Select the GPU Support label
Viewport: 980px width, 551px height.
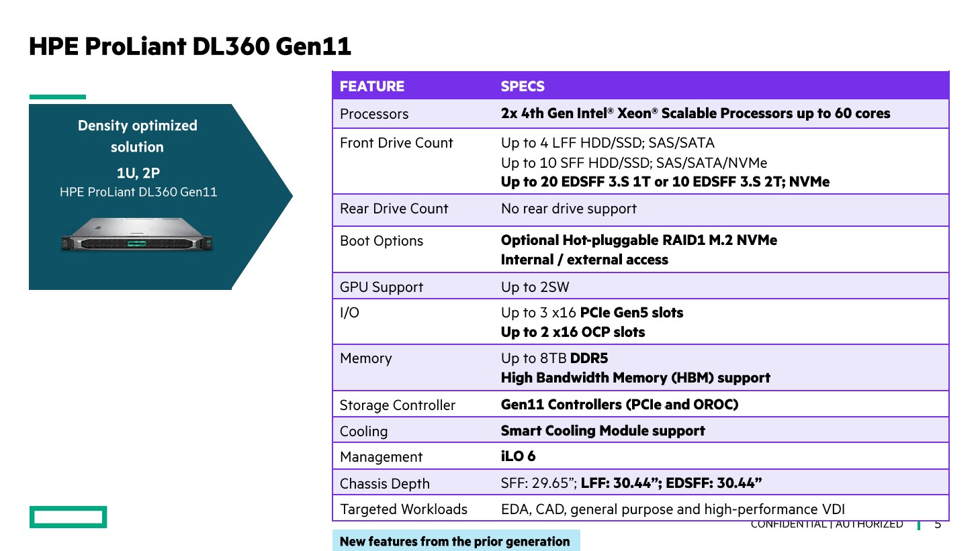click(x=382, y=287)
